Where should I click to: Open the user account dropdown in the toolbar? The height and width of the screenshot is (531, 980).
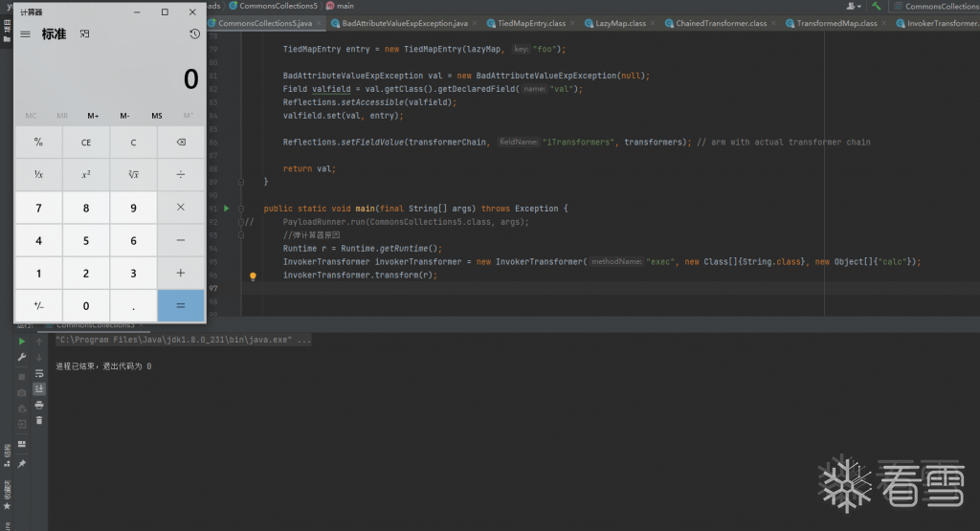[x=853, y=6]
